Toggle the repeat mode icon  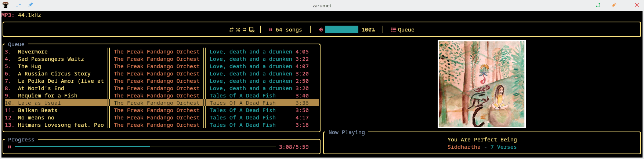coord(231,30)
